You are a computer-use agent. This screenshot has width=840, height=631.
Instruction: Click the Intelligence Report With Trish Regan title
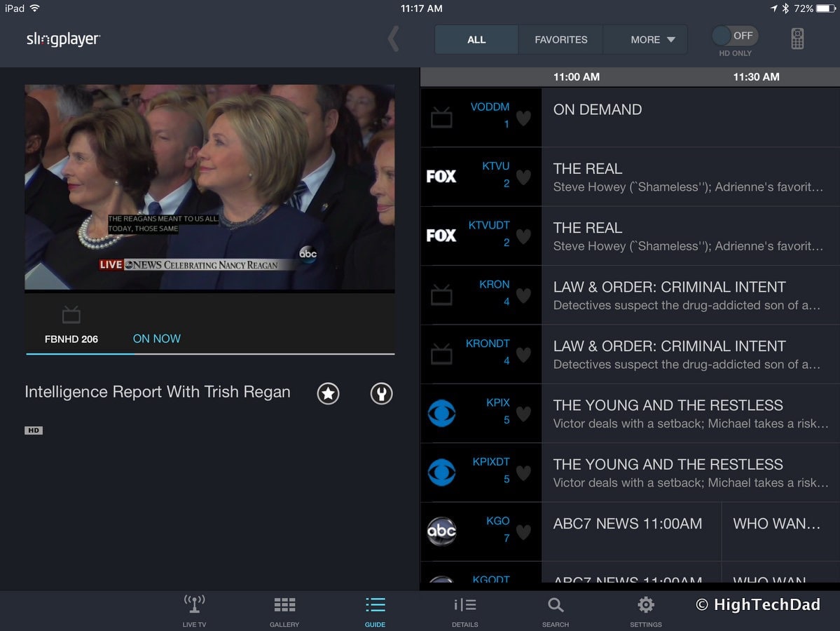(158, 392)
